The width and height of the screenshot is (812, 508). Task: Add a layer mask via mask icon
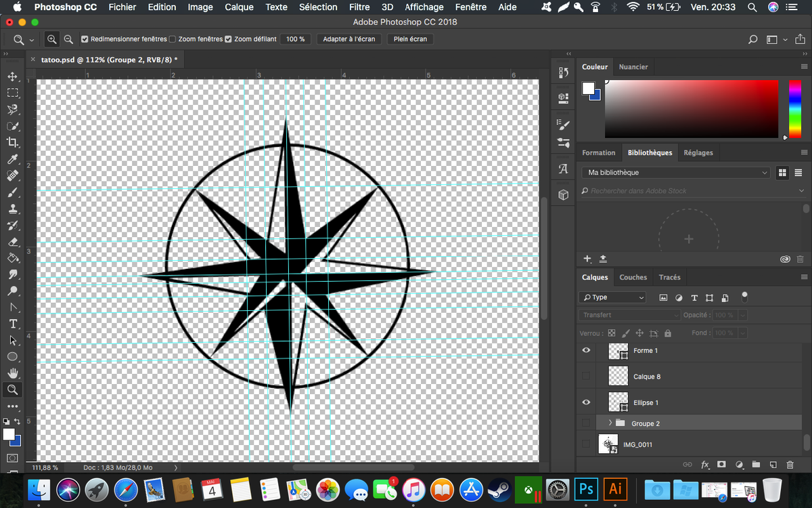point(721,465)
